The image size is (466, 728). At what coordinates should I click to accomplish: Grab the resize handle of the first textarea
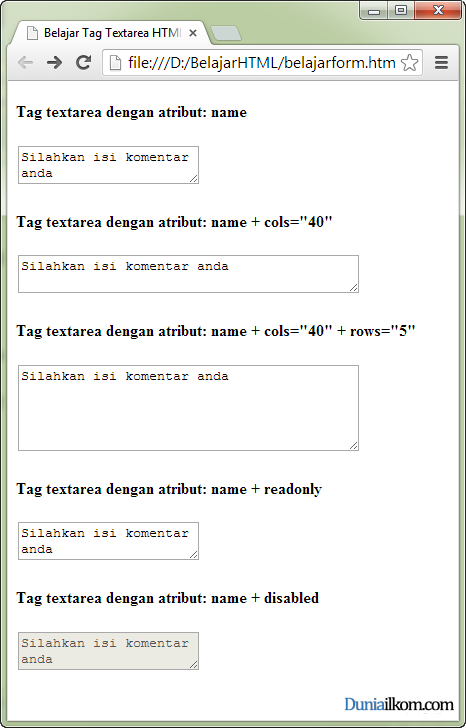tap(194, 179)
